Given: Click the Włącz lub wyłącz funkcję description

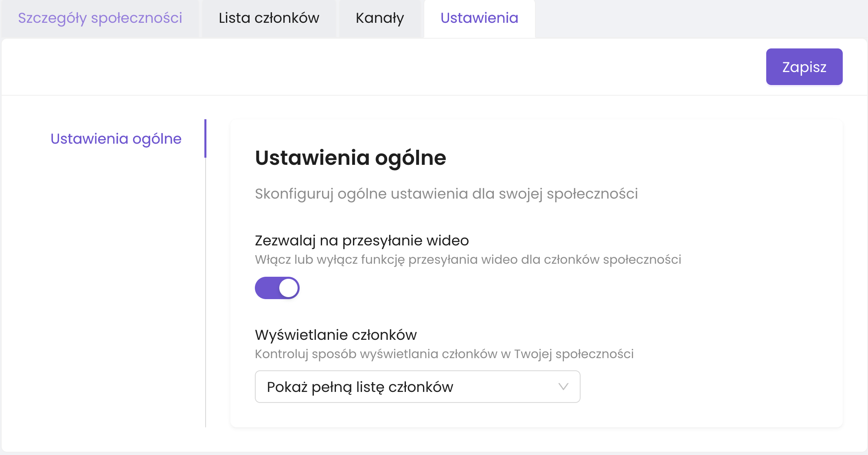Looking at the screenshot, I should (468, 260).
